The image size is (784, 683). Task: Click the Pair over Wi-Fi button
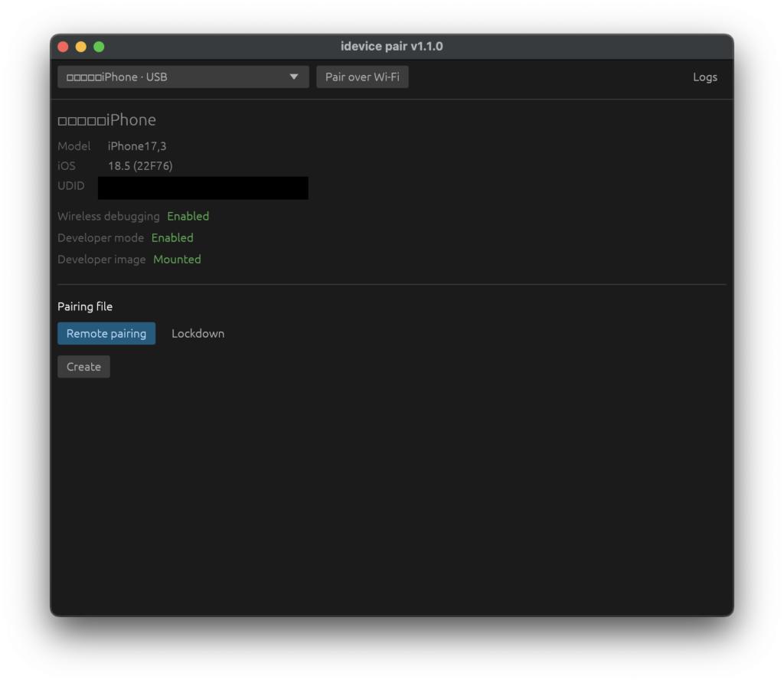point(362,77)
